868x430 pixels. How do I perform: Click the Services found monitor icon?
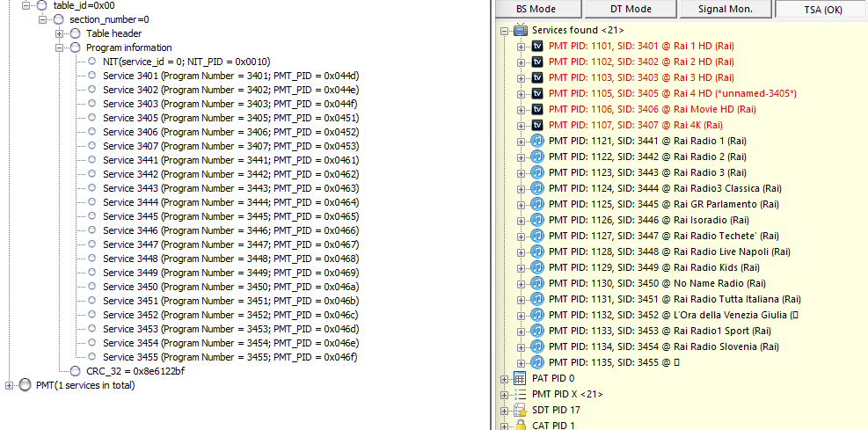point(521,31)
